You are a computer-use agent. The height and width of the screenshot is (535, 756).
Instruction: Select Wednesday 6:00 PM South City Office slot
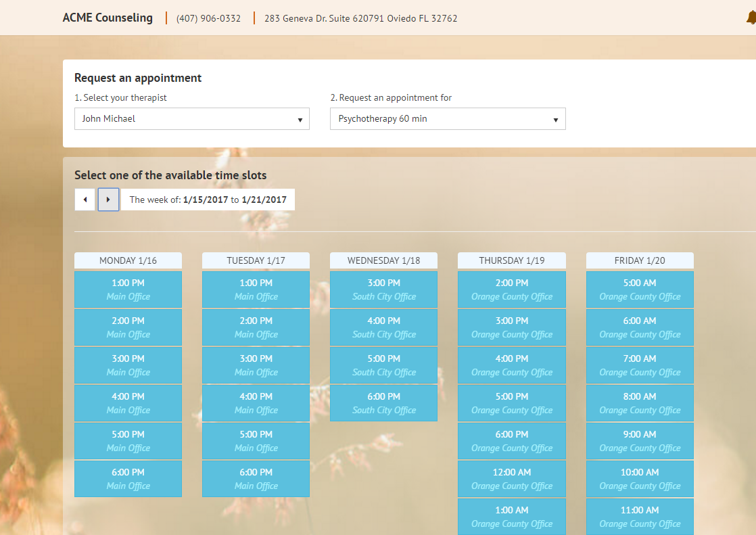pos(384,403)
